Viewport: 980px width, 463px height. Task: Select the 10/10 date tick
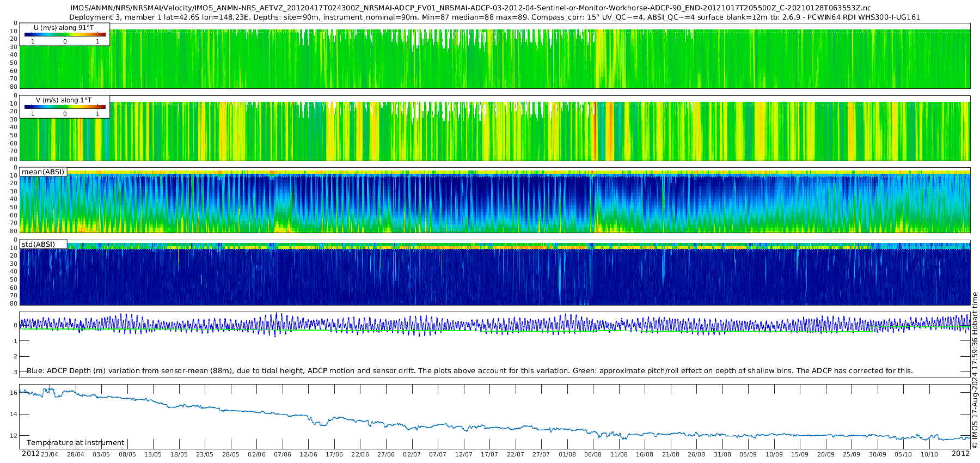point(929,454)
